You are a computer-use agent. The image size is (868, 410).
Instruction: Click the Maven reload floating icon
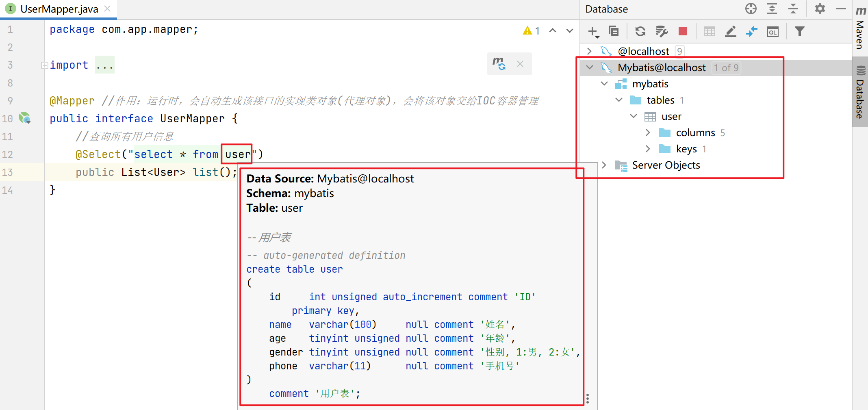point(499,63)
